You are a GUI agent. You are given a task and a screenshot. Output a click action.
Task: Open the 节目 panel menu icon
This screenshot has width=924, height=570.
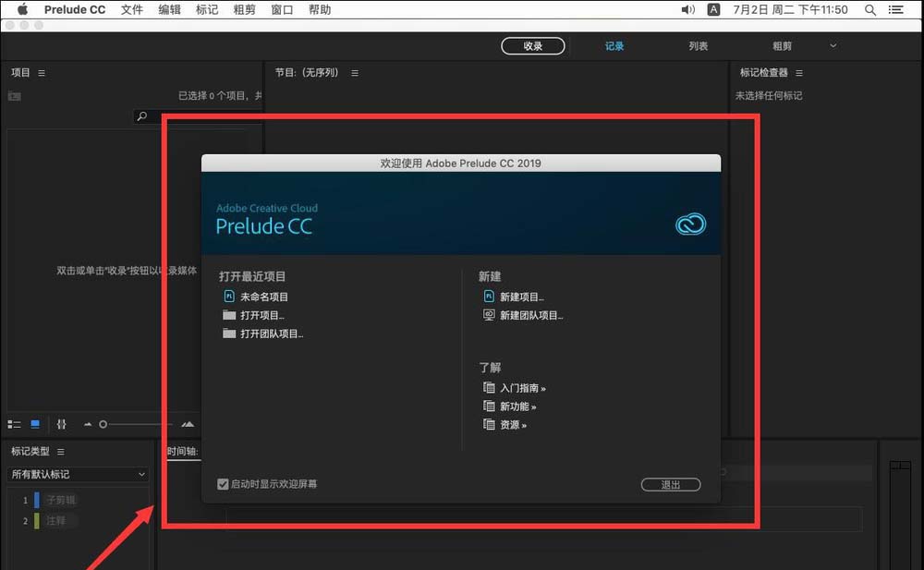coord(355,73)
